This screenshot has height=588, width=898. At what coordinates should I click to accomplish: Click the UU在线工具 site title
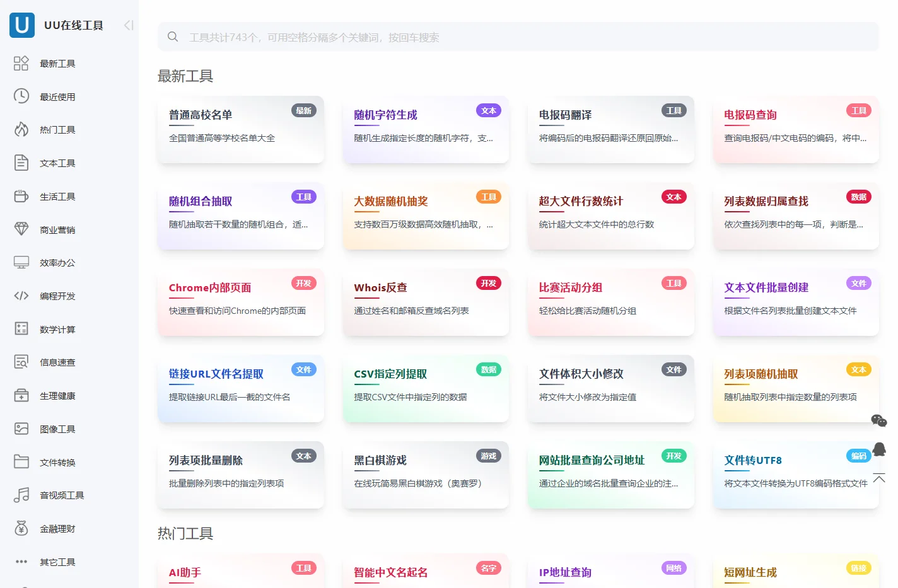[x=74, y=25]
